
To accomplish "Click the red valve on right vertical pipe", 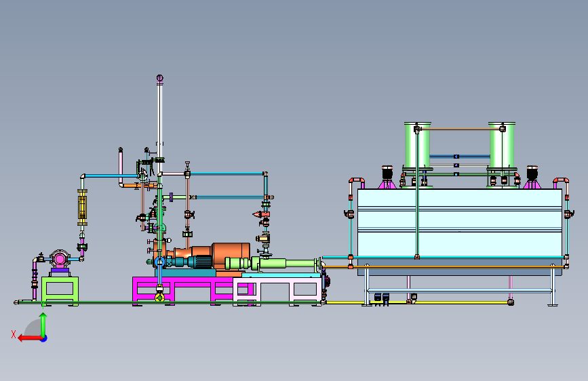I will 262,214.
